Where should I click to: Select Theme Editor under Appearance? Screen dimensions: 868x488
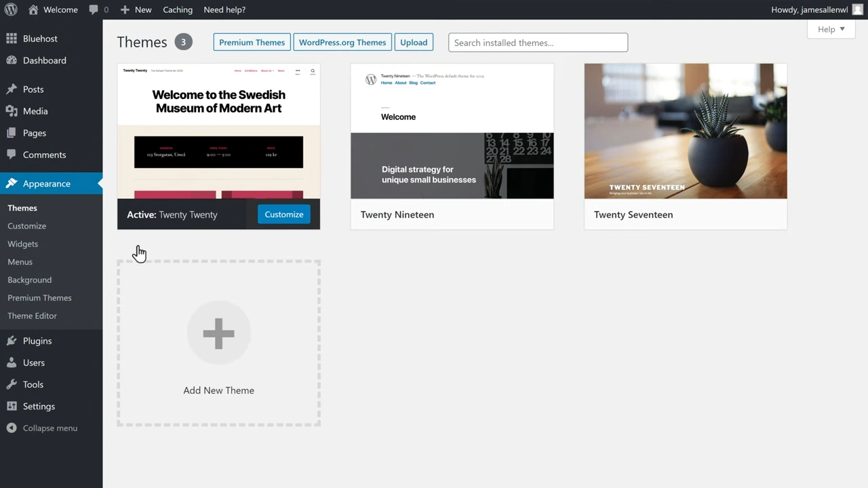pyautogui.click(x=32, y=315)
